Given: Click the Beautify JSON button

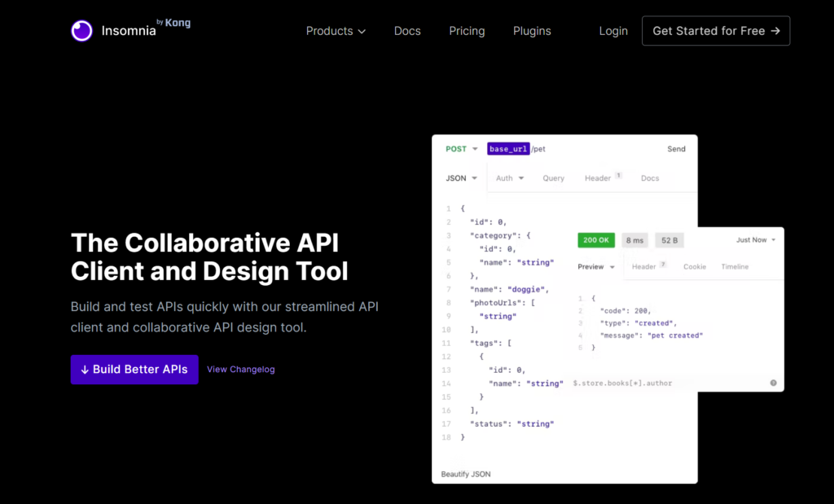Looking at the screenshot, I should click(x=466, y=474).
